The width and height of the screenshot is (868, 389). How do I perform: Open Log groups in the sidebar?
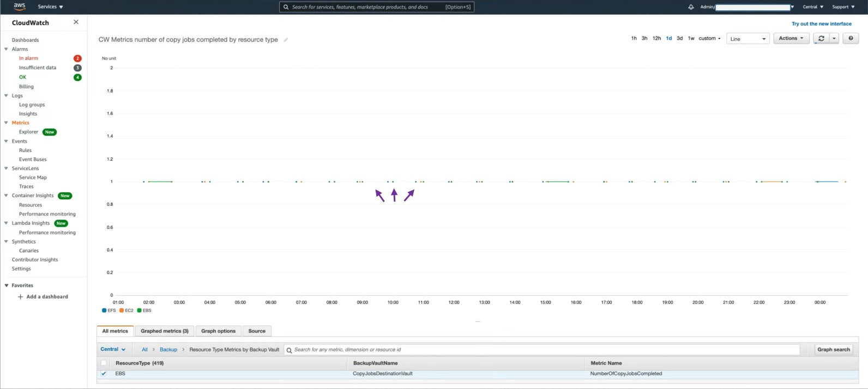32,105
